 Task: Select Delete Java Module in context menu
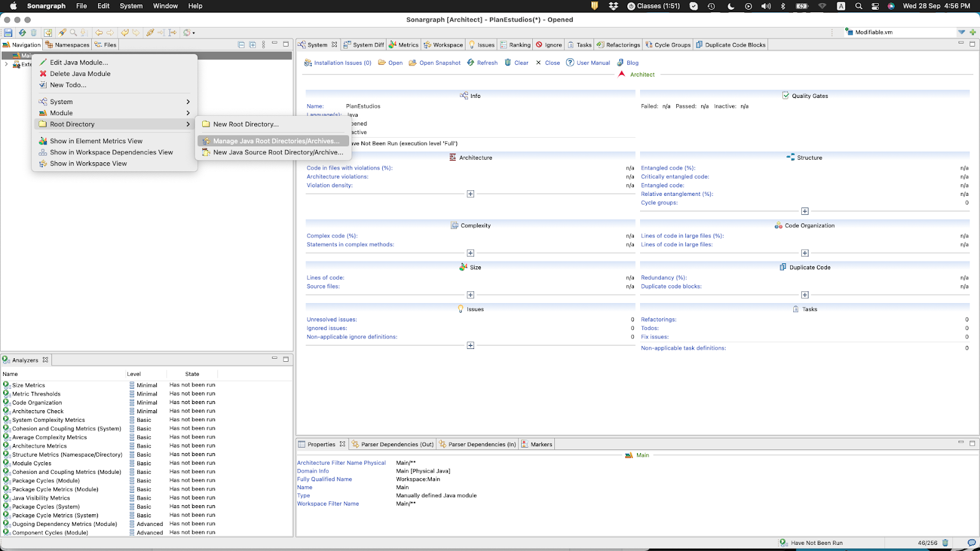click(x=115, y=73)
